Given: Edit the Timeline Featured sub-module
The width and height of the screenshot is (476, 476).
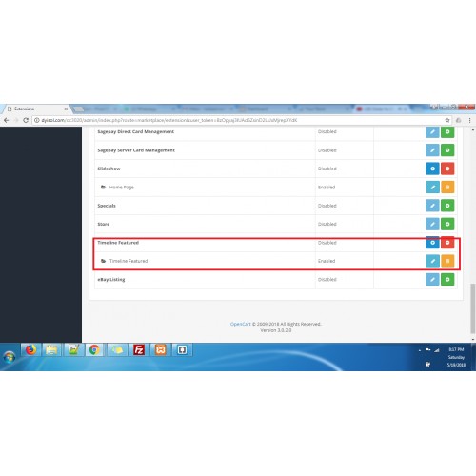Looking at the screenshot, I should tap(432, 261).
